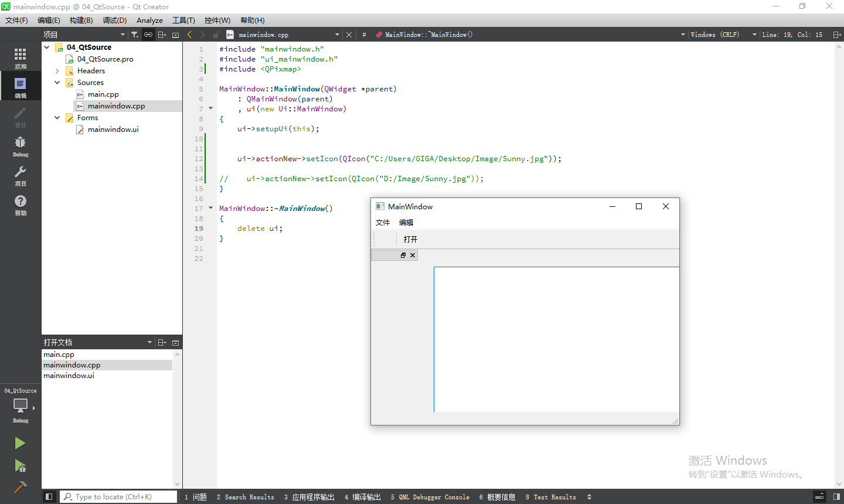Show the 4 编译输出 pane
This screenshot has height=504, width=844.
(363, 497)
